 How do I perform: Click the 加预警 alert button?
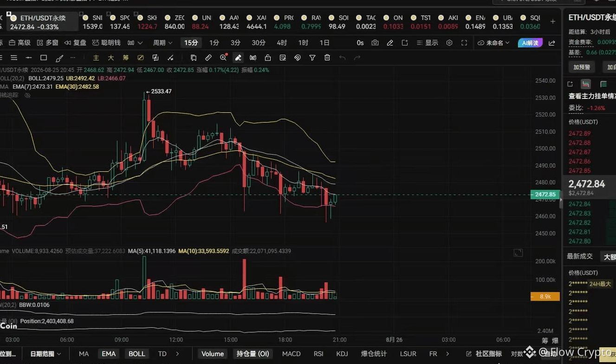tap(582, 67)
